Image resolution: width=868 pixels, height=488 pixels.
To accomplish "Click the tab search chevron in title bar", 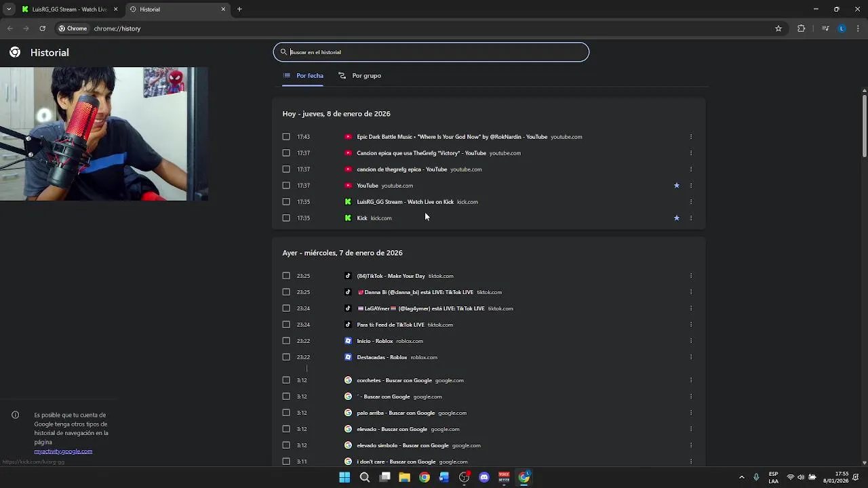I will tap(8, 9).
